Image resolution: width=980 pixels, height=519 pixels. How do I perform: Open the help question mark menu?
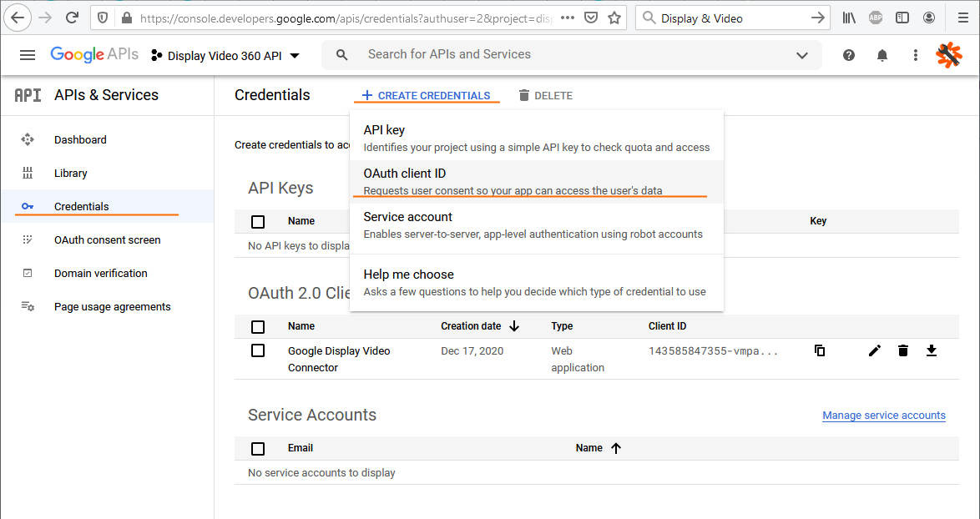(x=849, y=55)
